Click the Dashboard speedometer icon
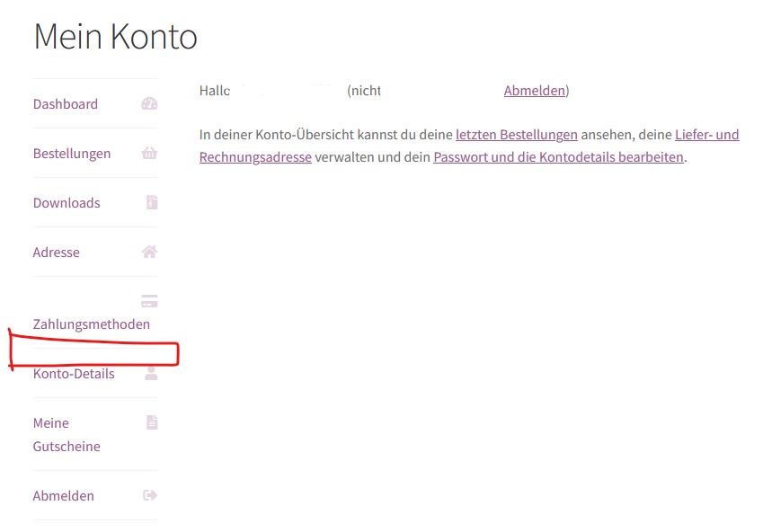 [149, 103]
